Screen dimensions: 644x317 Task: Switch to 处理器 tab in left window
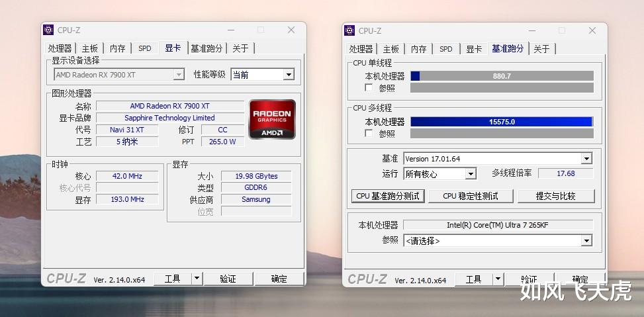(x=60, y=48)
